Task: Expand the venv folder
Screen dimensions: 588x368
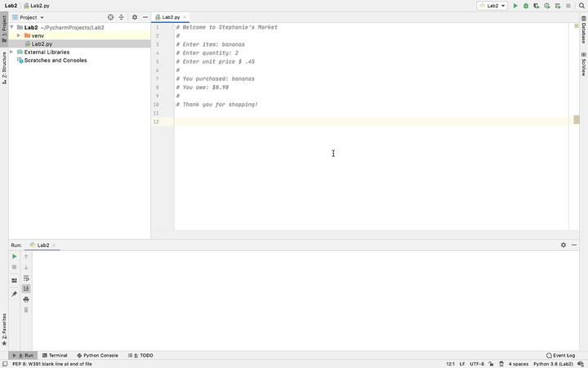Action: (19, 36)
